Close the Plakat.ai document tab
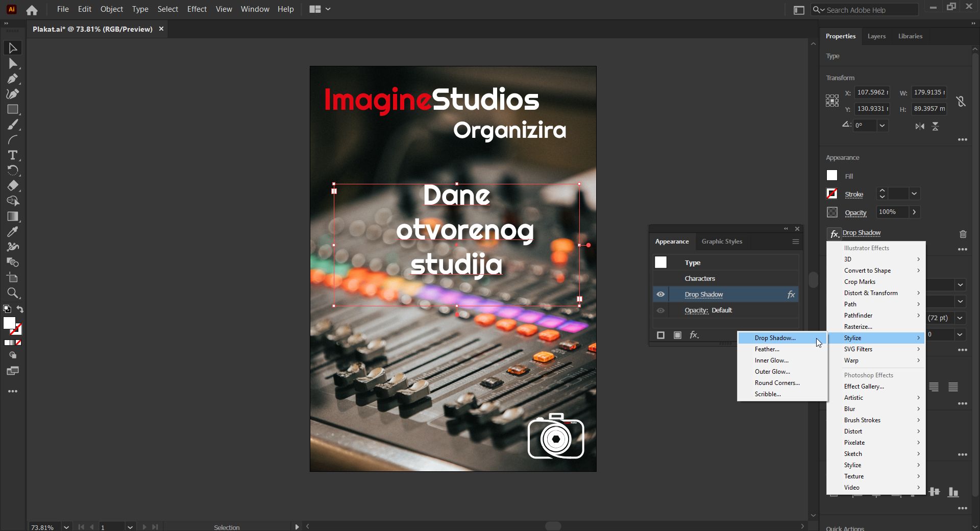This screenshot has height=531, width=980. point(161,29)
